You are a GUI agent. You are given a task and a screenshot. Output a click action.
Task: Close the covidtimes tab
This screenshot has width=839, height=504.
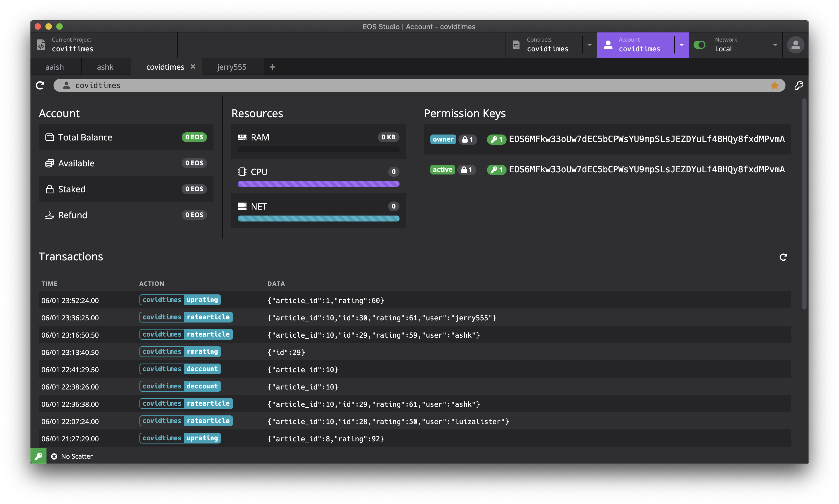pos(193,66)
